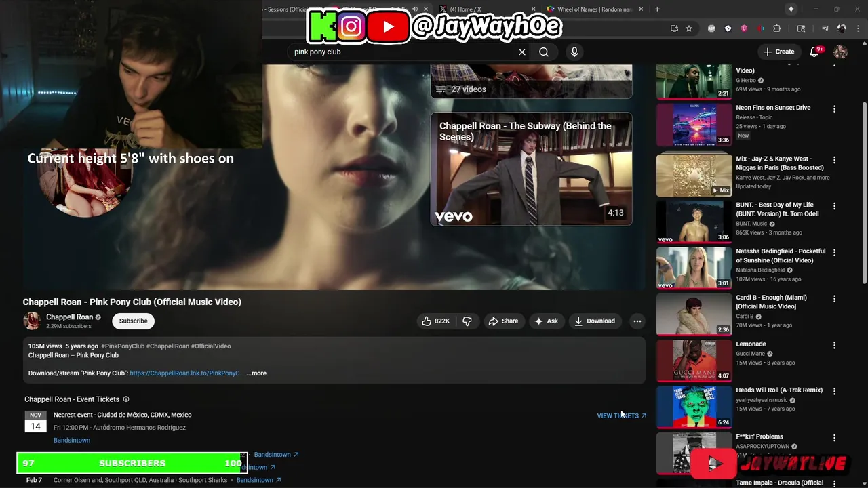Viewport: 868px width, 488px height.
Task: Open options for Neon Fins on Sunset Drive
Action: pos(834,108)
